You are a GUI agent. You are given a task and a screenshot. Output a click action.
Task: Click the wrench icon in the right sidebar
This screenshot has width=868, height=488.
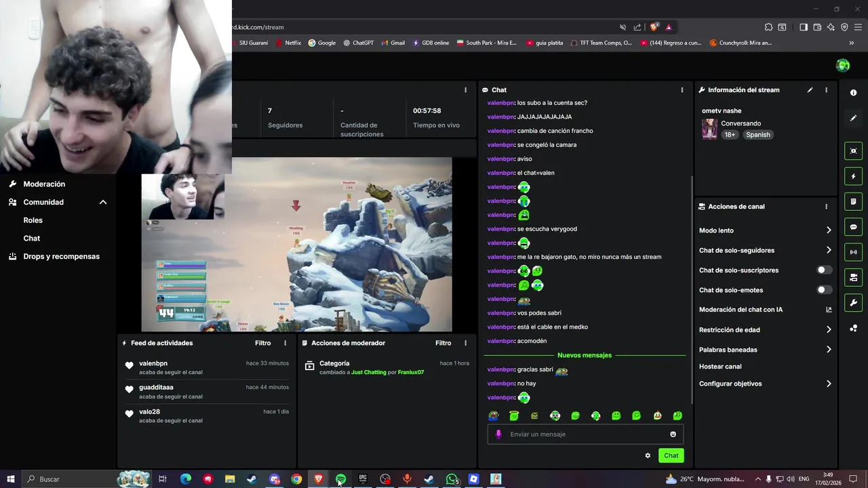853,303
